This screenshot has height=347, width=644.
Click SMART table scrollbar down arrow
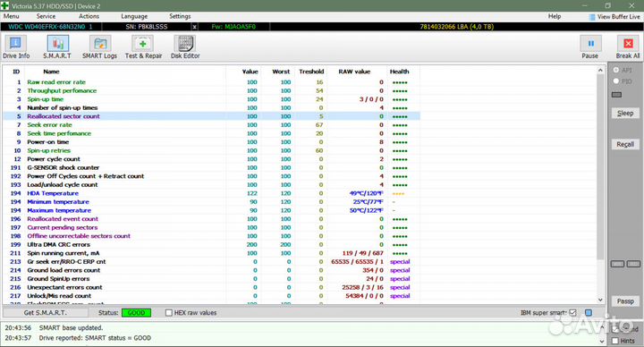click(x=600, y=300)
